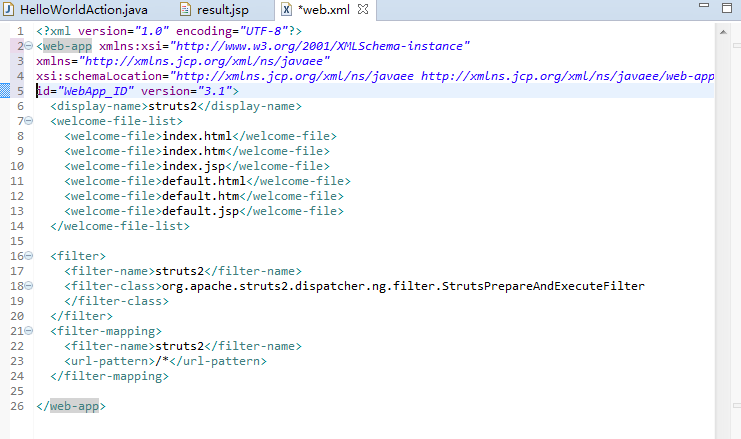Click line number 15 in gutter
This screenshot has height=439, width=741.
tap(17, 241)
